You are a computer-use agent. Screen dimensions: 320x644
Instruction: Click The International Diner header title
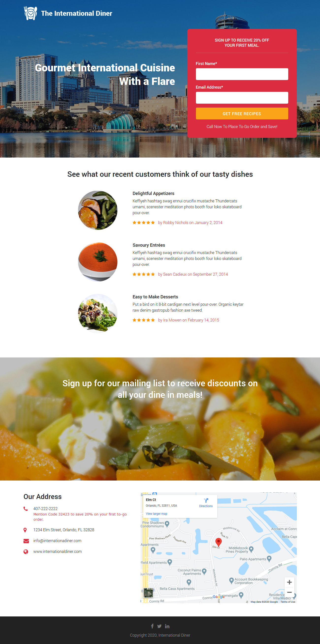(77, 13)
